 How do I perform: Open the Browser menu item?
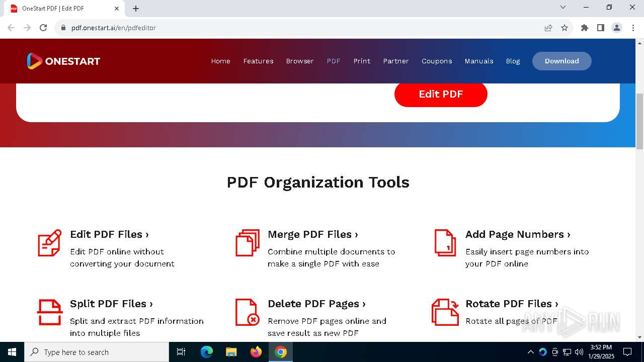[300, 61]
